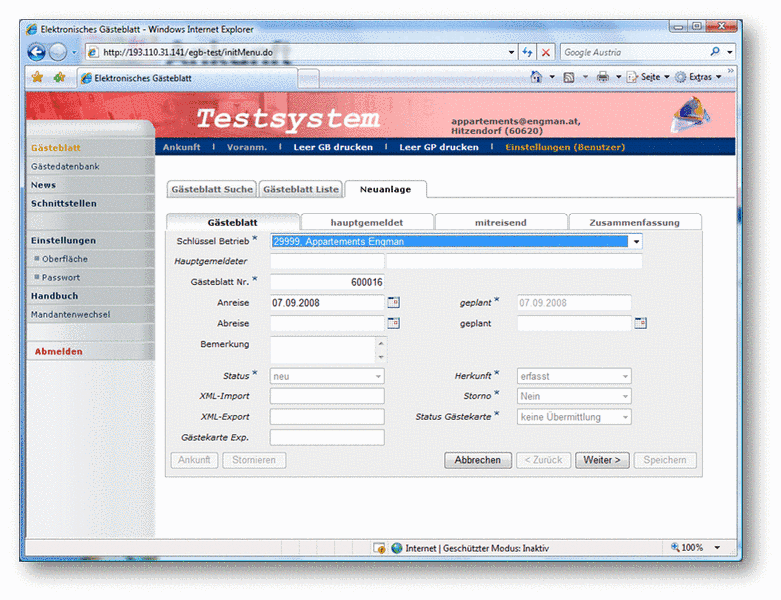The height and width of the screenshot is (600, 781).
Task: Start search with the magnifier icon
Action: pyautogui.click(x=715, y=52)
